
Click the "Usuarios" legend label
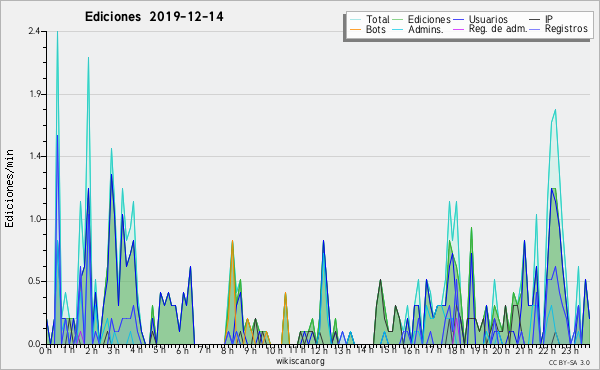click(x=488, y=19)
